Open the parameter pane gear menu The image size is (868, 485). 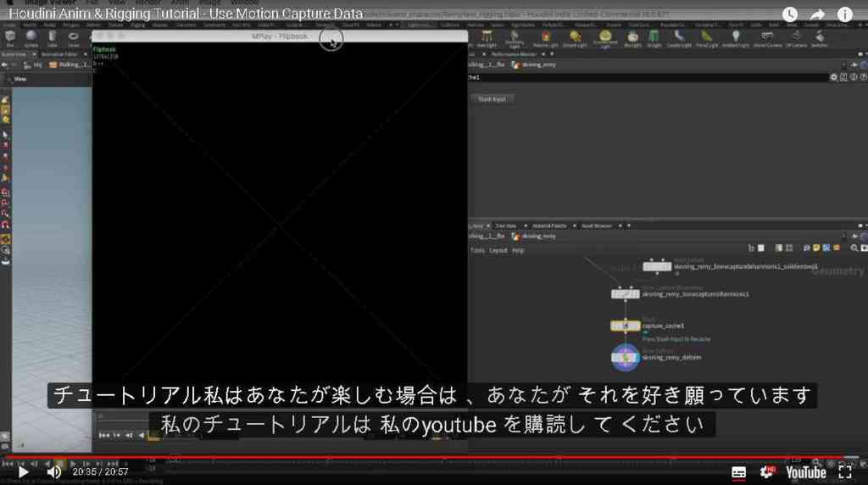tap(834, 77)
